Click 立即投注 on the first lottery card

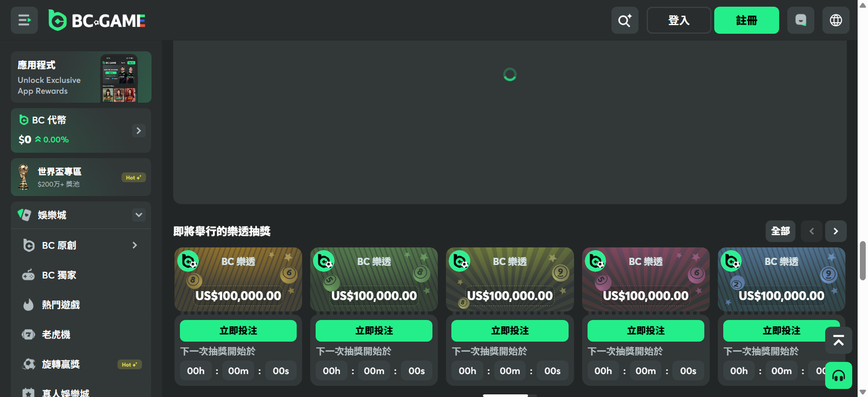tap(238, 331)
